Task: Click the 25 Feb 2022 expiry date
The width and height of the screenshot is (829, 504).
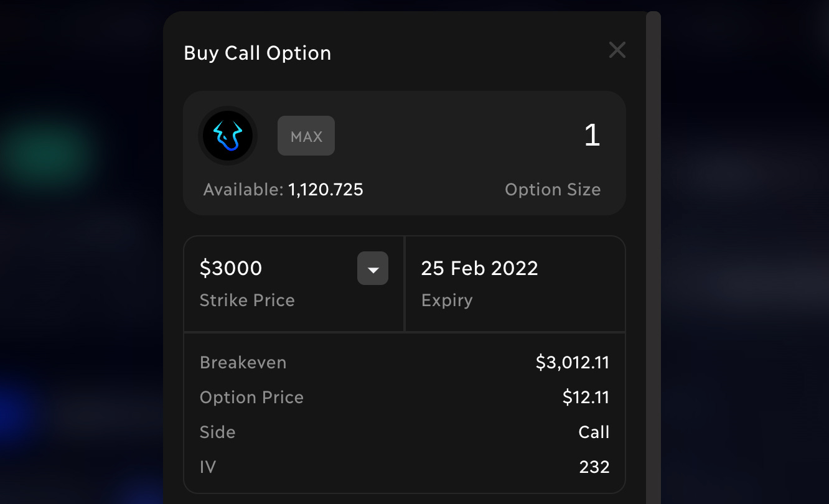Action: [x=480, y=268]
